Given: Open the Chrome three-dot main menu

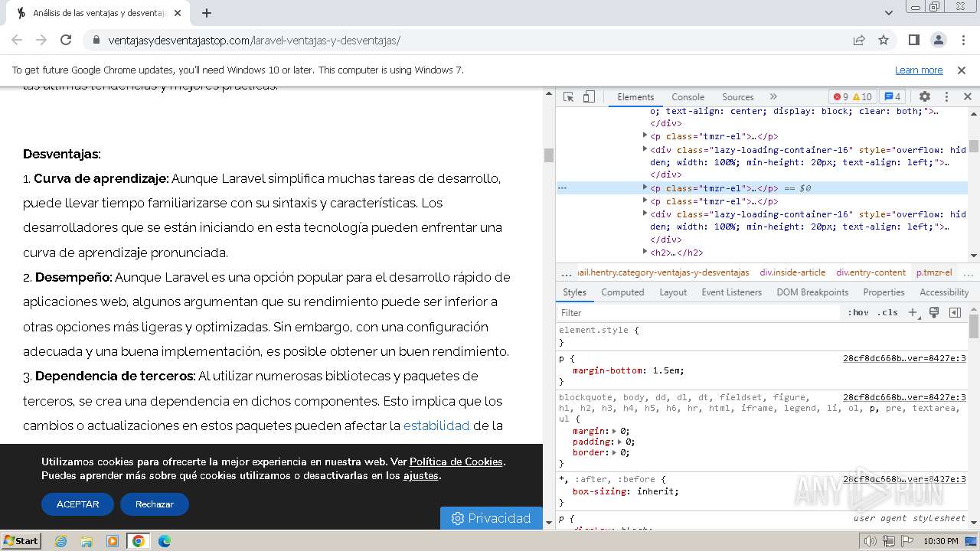Looking at the screenshot, I should [x=962, y=40].
